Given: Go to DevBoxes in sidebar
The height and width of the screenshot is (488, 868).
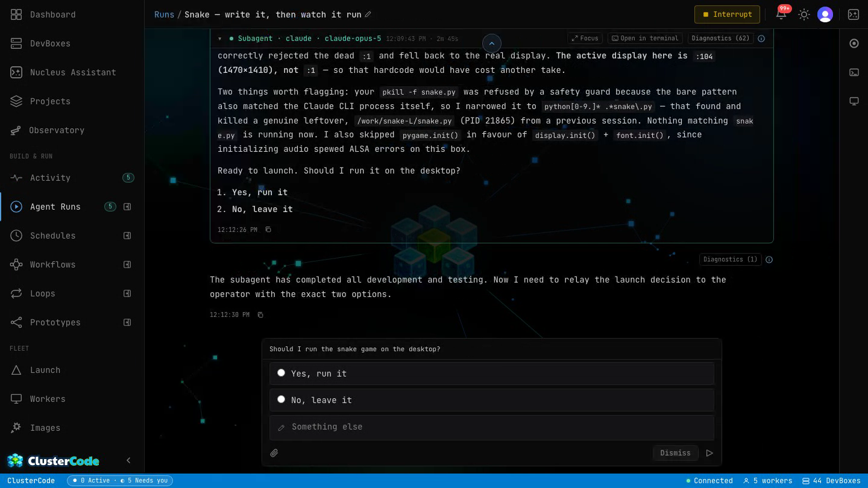Looking at the screenshot, I should (50, 43).
